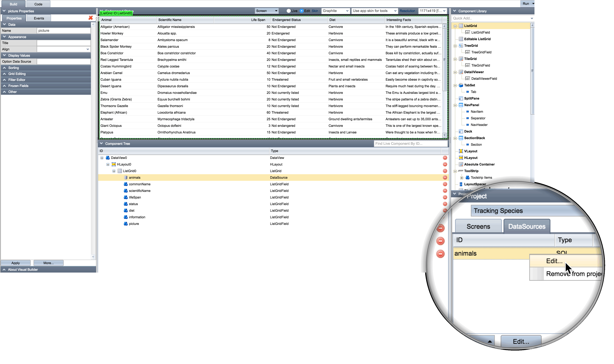Viewport: 614px width, 364px height.
Task: Click the red X in Properties panel
Action: pyautogui.click(x=91, y=18)
